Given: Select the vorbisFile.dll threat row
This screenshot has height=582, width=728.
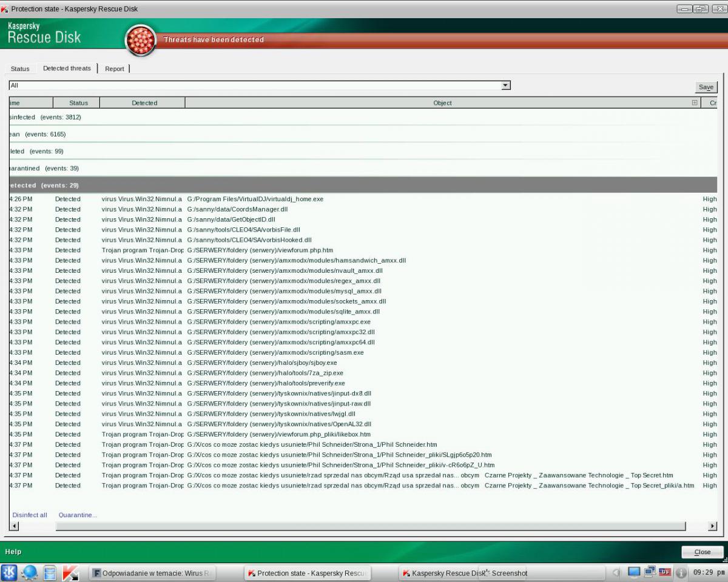Looking at the screenshot, I should pyautogui.click(x=363, y=230).
